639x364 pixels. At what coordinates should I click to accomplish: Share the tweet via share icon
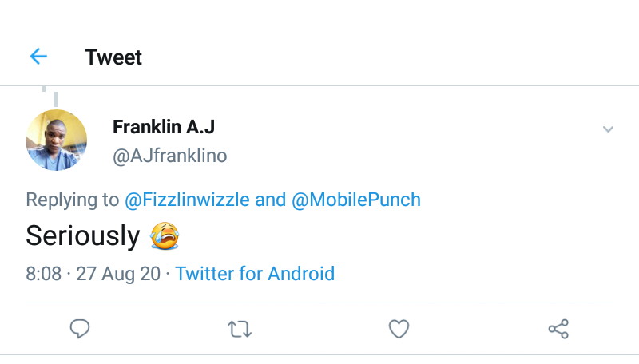pos(558,328)
